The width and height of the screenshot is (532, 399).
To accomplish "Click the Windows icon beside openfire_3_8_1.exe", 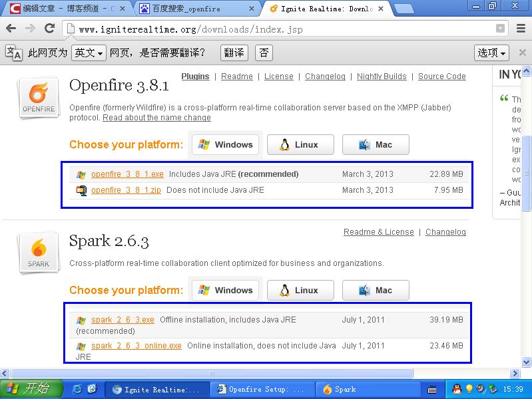I will [x=81, y=175].
